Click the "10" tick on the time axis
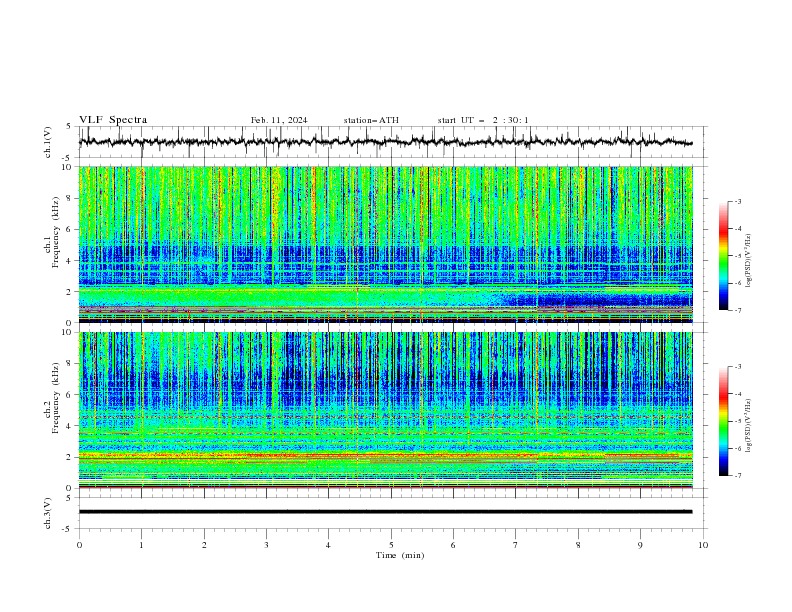The width and height of the screenshot is (792, 612). click(x=703, y=545)
